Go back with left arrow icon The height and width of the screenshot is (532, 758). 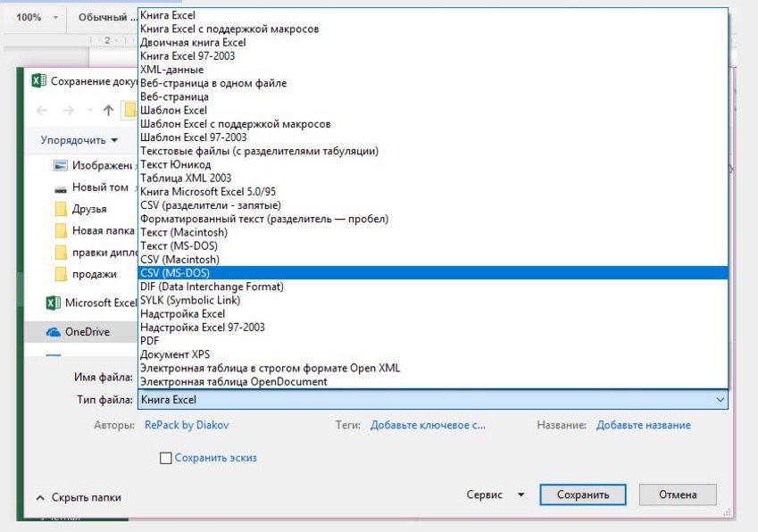click(x=42, y=110)
